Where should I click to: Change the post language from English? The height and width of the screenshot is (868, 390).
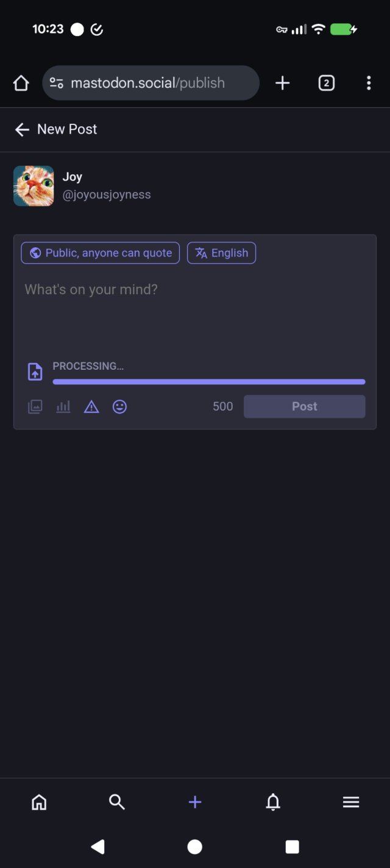[x=221, y=253]
